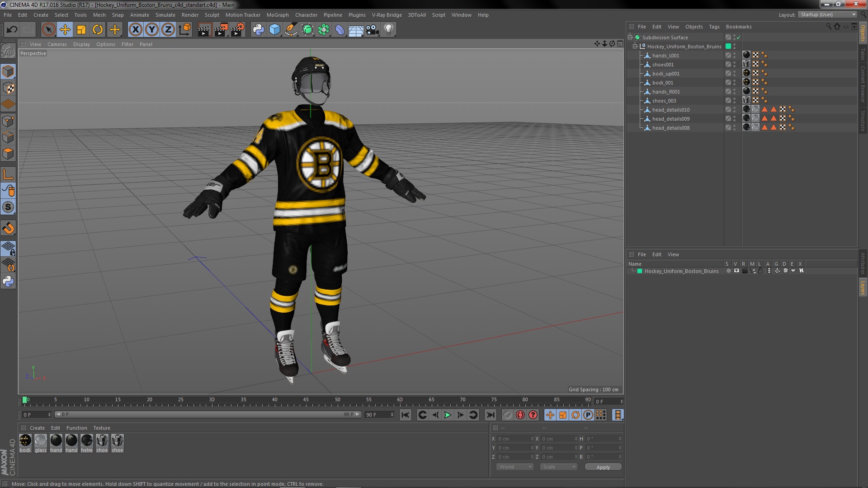Go to start of animation
The image size is (868, 488).
pyautogui.click(x=406, y=415)
